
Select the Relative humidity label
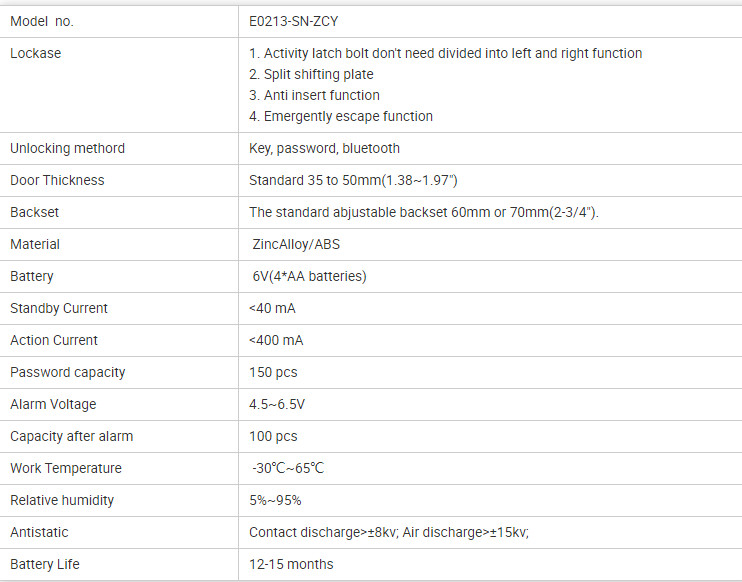point(62,500)
